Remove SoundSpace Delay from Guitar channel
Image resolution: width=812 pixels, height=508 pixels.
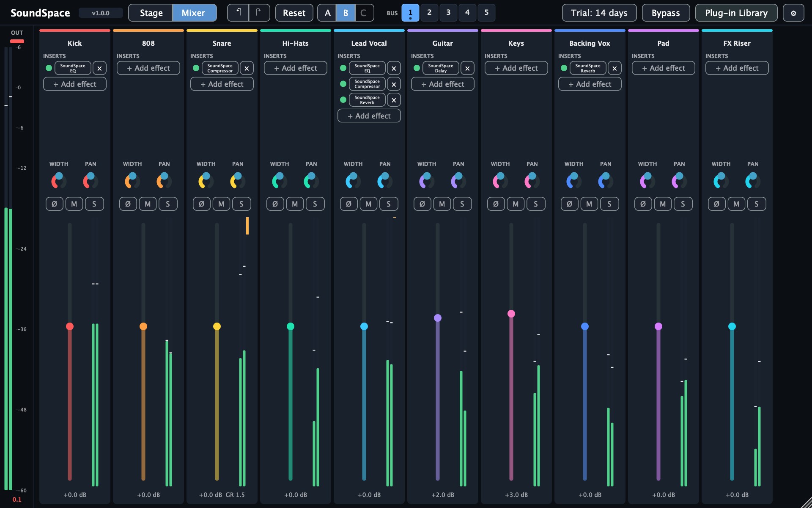[x=467, y=68]
